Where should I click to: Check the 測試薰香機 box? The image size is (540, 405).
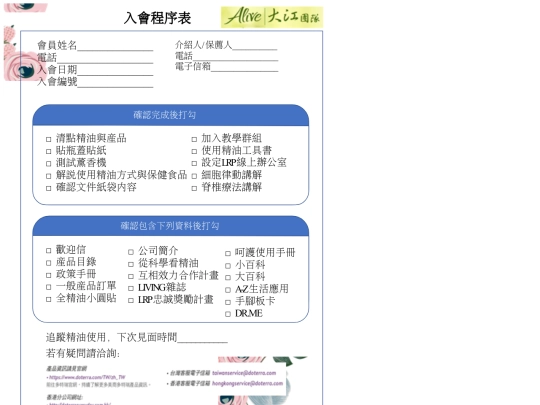(49, 164)
